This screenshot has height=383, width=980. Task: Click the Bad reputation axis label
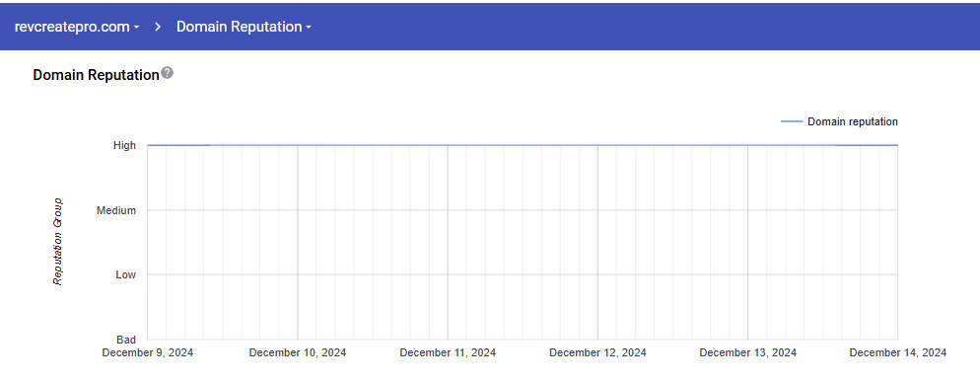pos(126,340)
